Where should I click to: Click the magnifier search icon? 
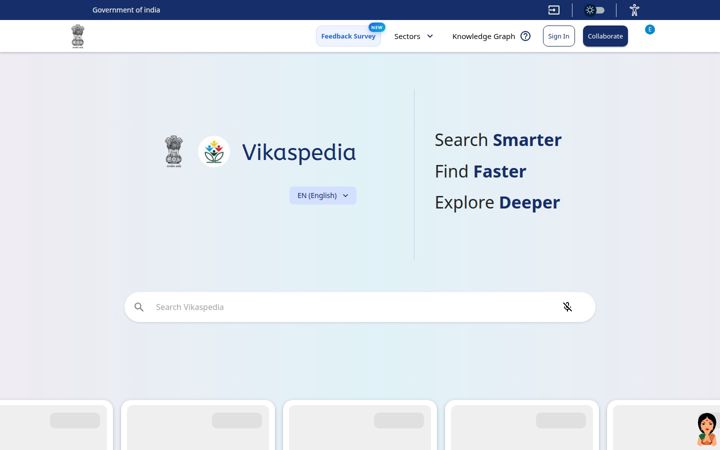coord(139,307)
